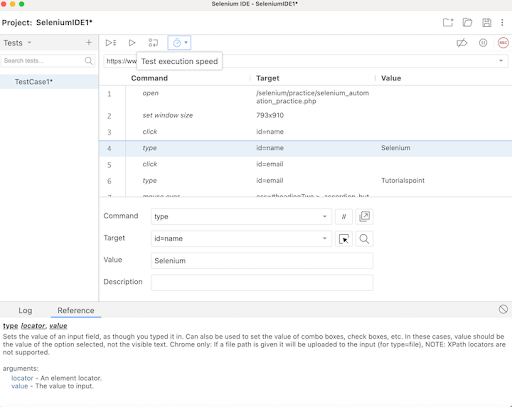Viewport: 512px width, 407px height.
Task: Find target in page magnifier icon
Action: [364, 239]
